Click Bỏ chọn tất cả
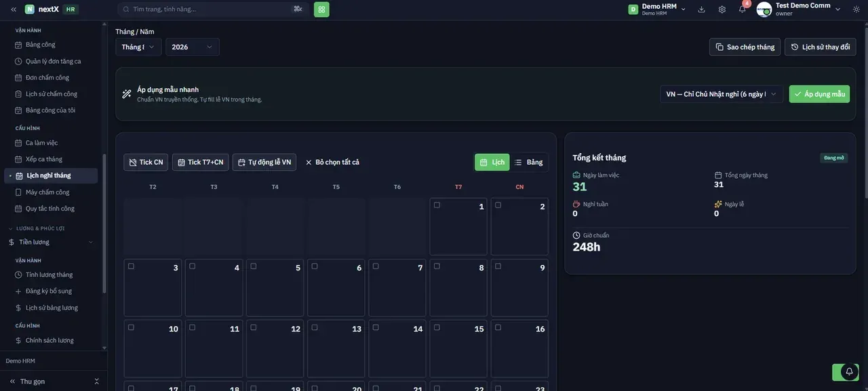 (332, 162)
